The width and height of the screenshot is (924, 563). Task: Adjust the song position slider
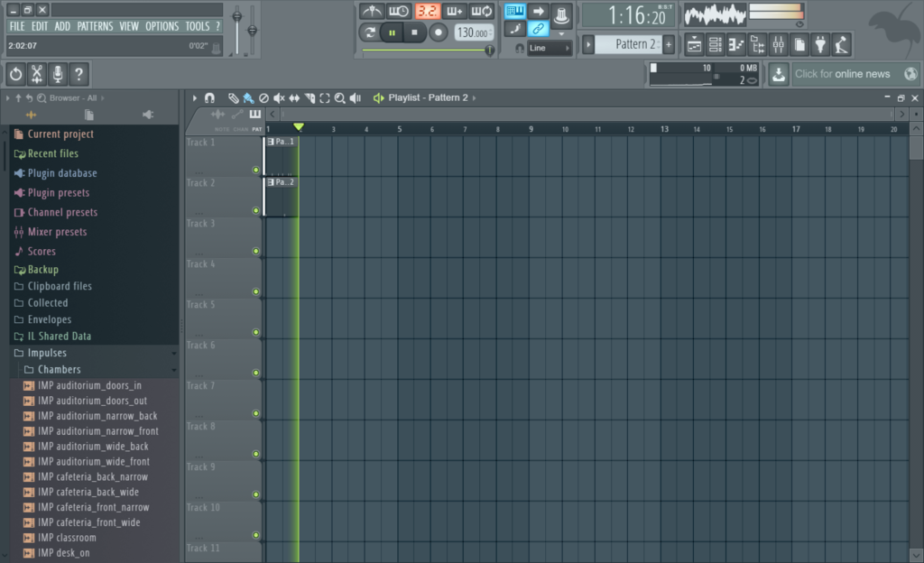pyautogui.click(x=429, y=51)
